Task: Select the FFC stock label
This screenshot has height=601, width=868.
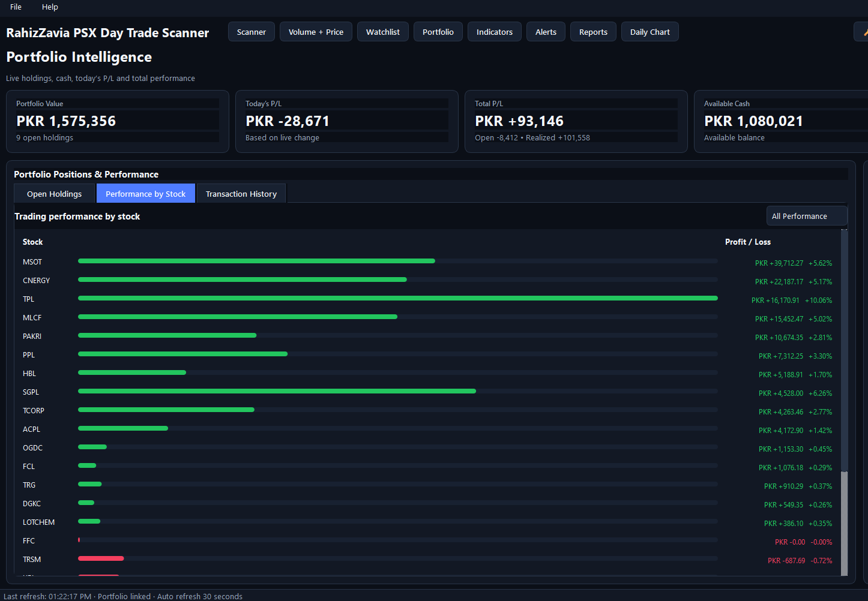Action: click(29, 541)
